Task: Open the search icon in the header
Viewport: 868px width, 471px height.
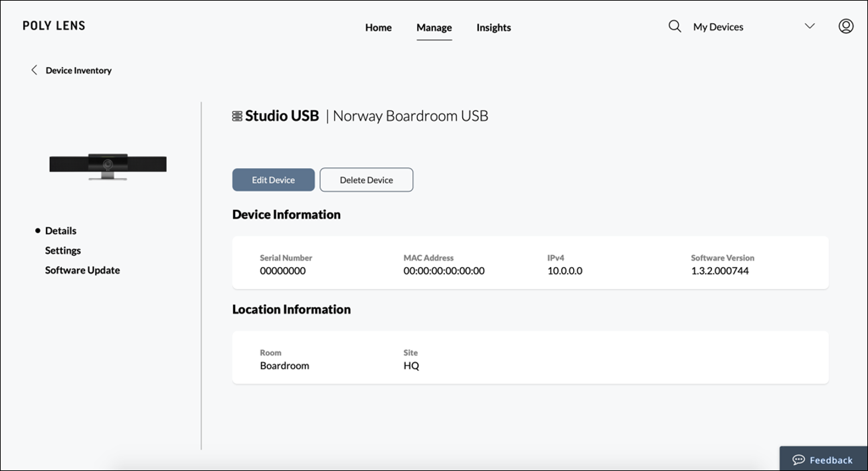Action: tap(673, 26)
